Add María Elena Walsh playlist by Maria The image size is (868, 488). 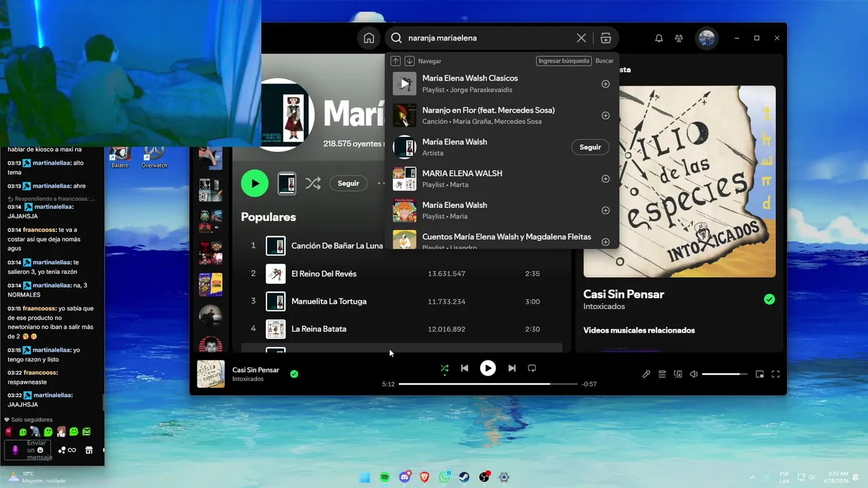point(606,210)
